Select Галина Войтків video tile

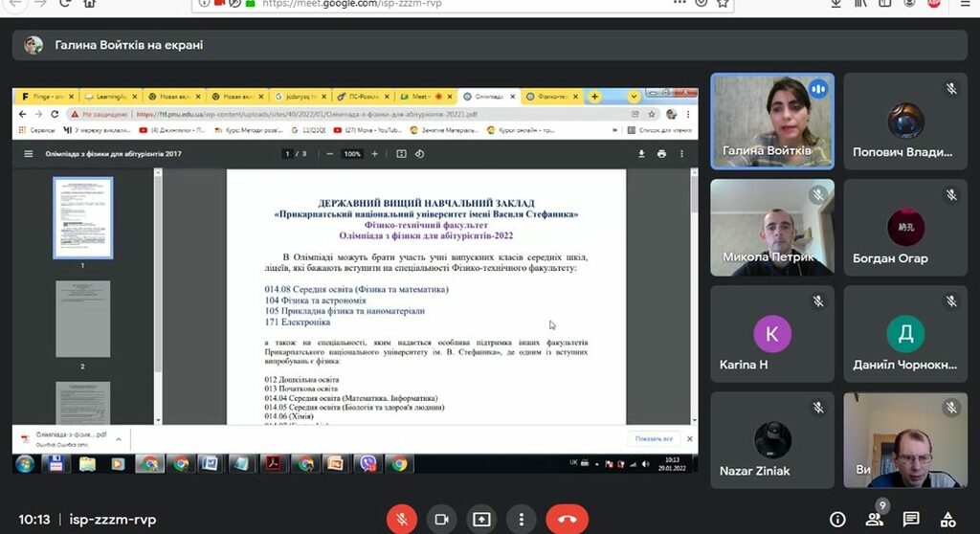point(772,122)
